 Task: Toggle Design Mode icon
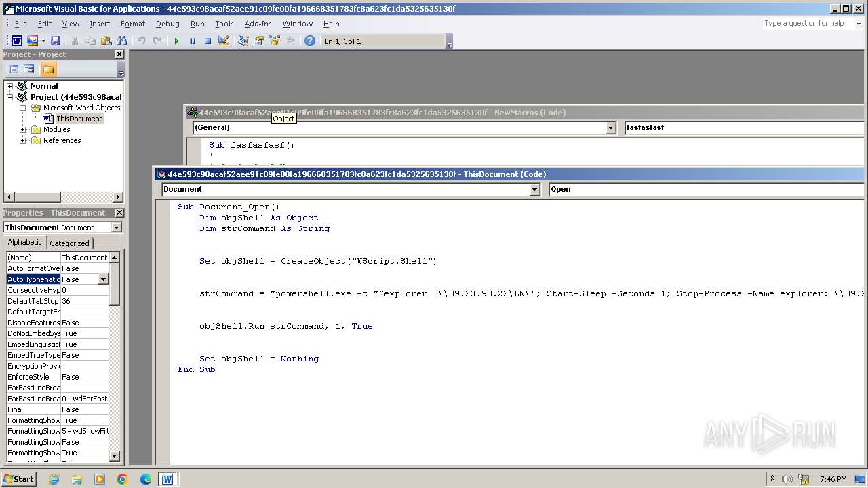pyautogui.click(x=224, y=41)
